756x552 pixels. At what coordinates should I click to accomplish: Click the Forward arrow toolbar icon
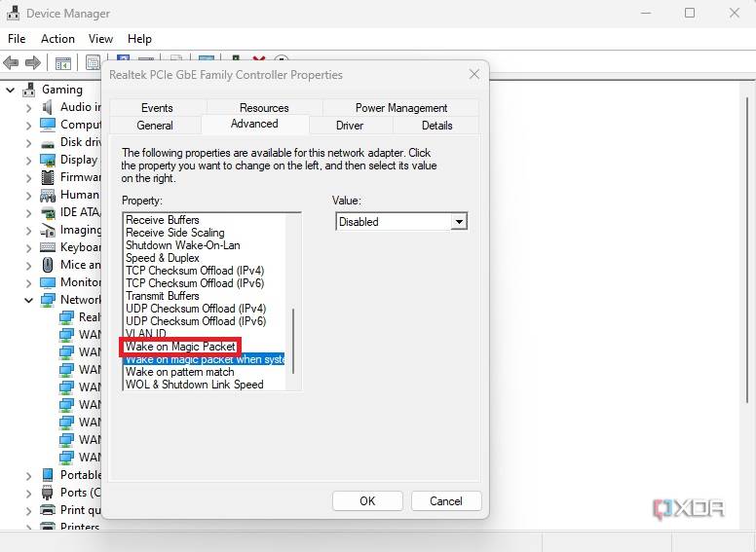pyautogui.click(x=33, y=62)
